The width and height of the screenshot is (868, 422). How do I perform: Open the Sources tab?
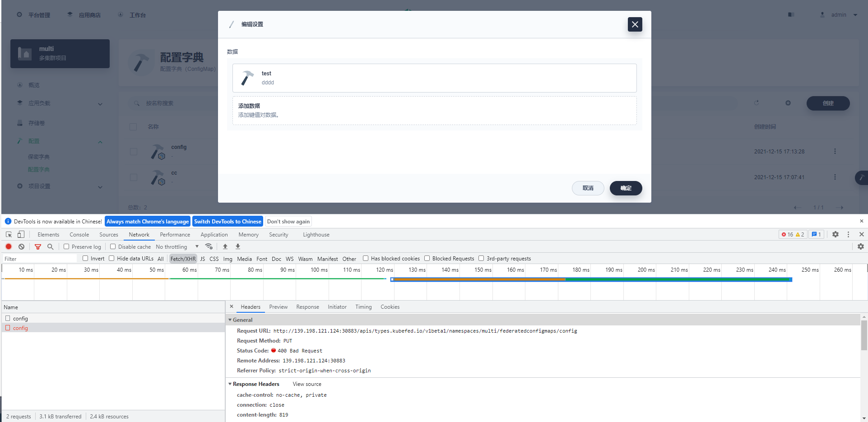pyautogui.click(x=109, y=234)
